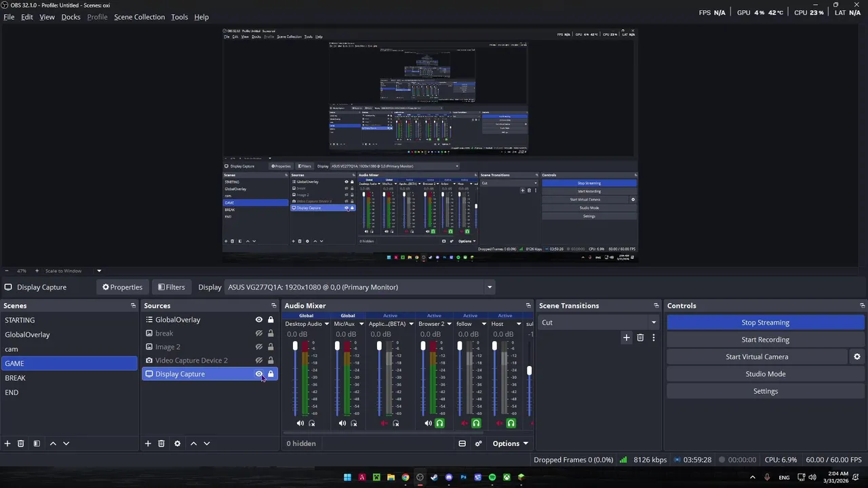The width and height of the screenshot is (868, 488).
Task: Open the File menu
Action: coord(9,17)
